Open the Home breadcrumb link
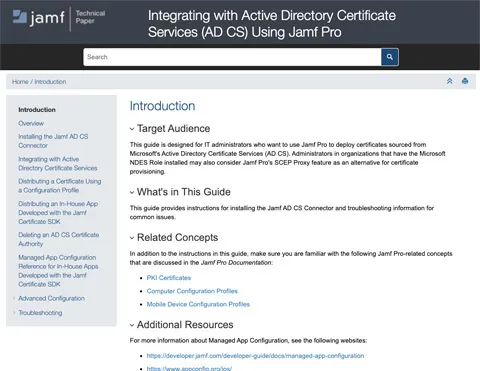Viewport: 480px width, 371px height. click(x=20, y=82)
